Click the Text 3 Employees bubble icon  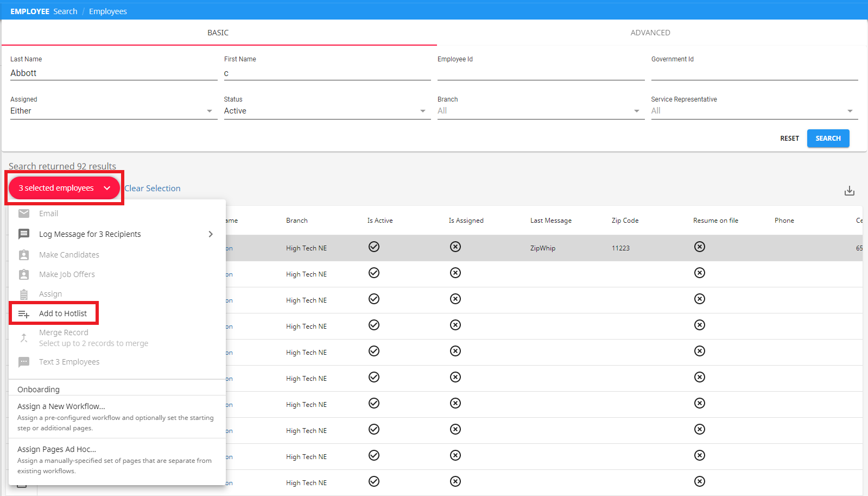coord(24,362)
